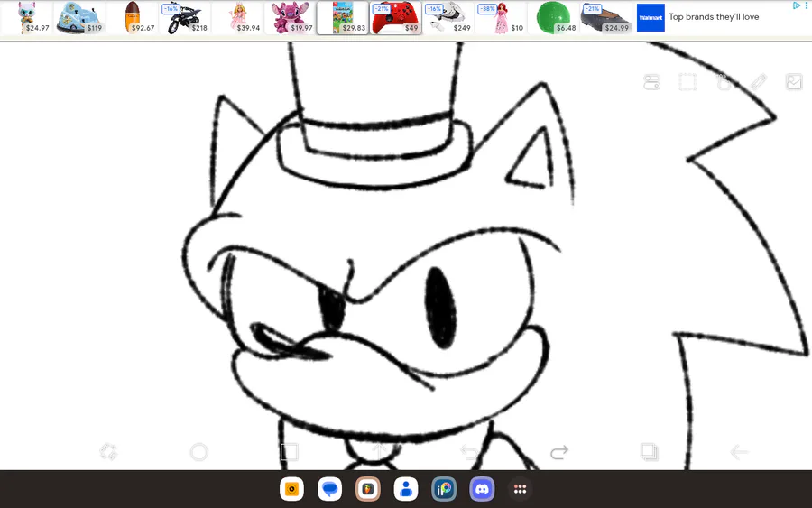812x508 pixels.
Task: Open the $92.67 perfume ad
Action: pos(133,18)
